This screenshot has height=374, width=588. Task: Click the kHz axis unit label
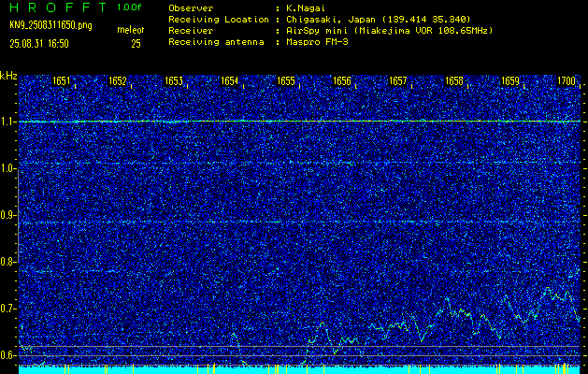[x=8, y=76]
